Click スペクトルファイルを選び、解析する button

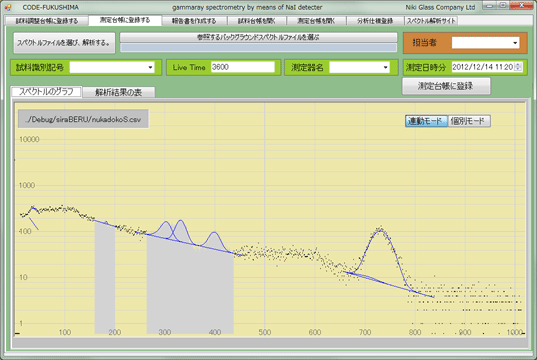click(x=64, y=43)
